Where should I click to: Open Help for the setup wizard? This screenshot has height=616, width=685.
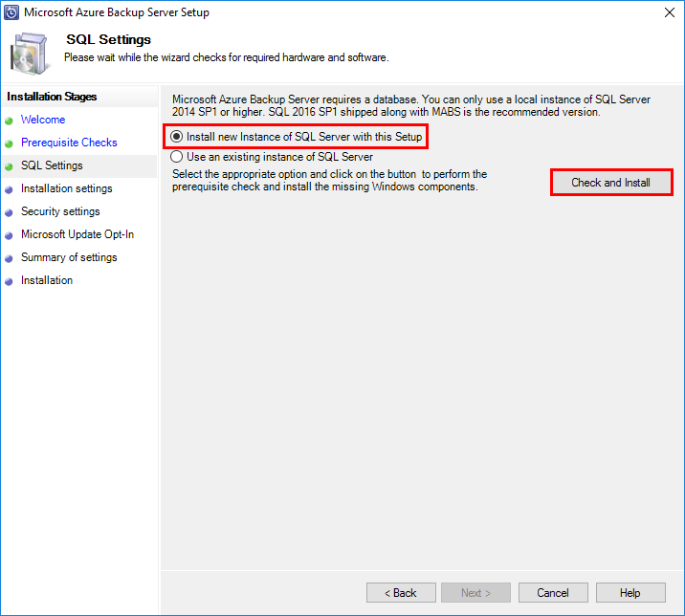pyautogui.click(x=630, y=592)
